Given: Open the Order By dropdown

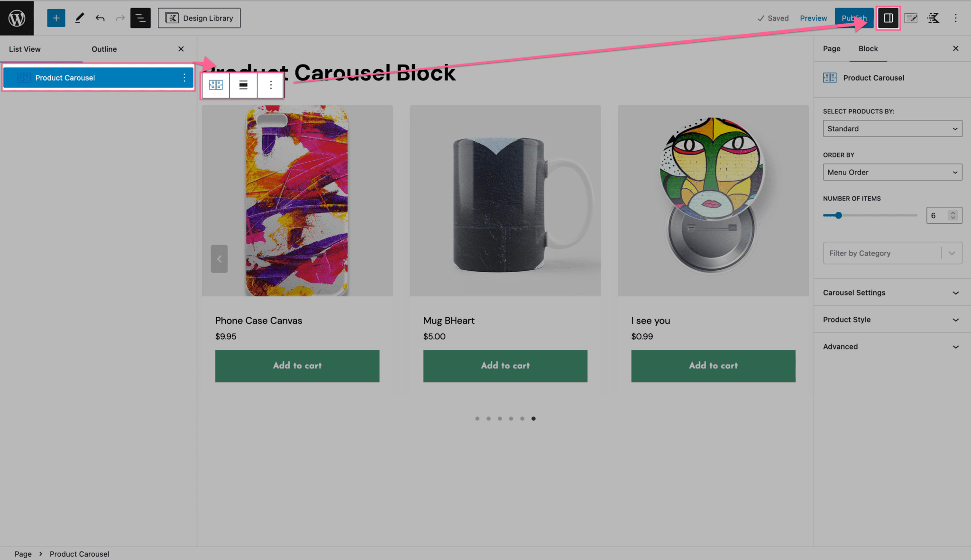Looking at the screenshot, I should click(892, 172).
